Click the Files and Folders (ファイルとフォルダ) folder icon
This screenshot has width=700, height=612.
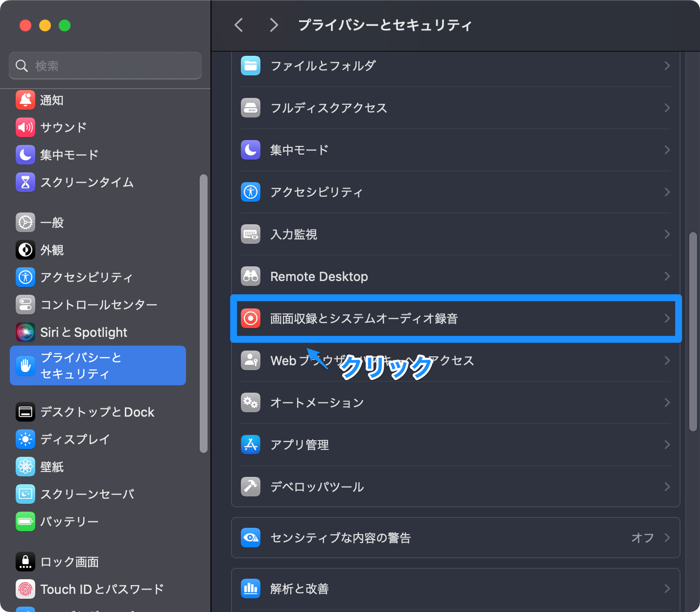(251, 66)
